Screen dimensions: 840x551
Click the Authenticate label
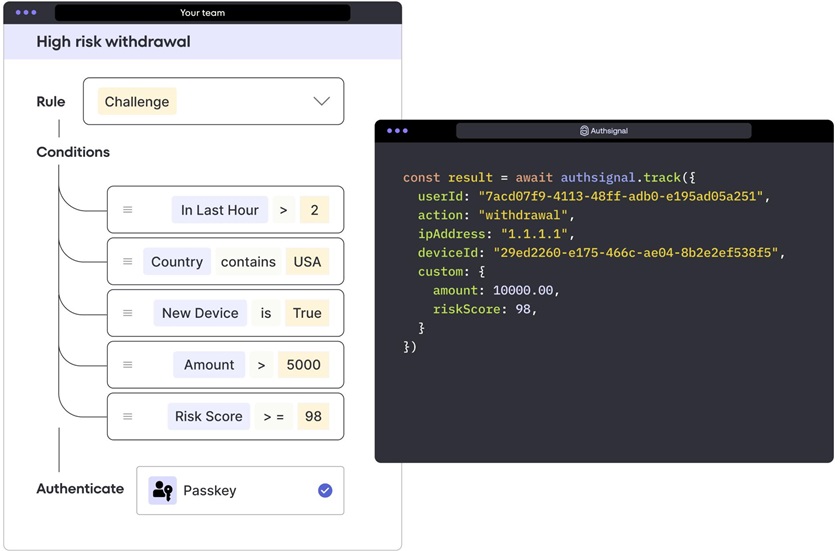point(80,488)
